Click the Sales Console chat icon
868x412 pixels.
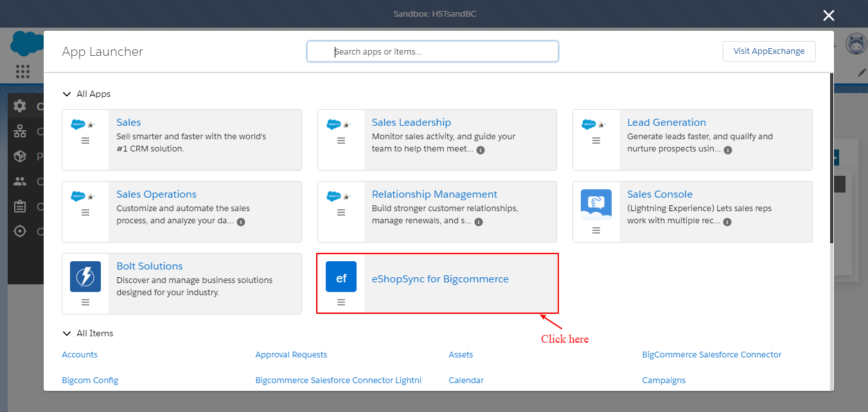point(596,204)
